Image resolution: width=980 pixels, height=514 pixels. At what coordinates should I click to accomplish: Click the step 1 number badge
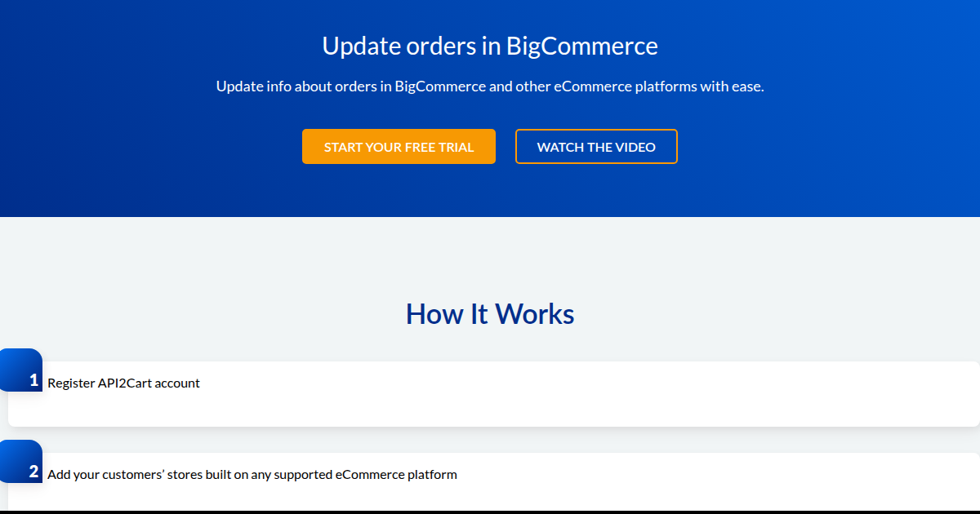[x=21, y=370]
